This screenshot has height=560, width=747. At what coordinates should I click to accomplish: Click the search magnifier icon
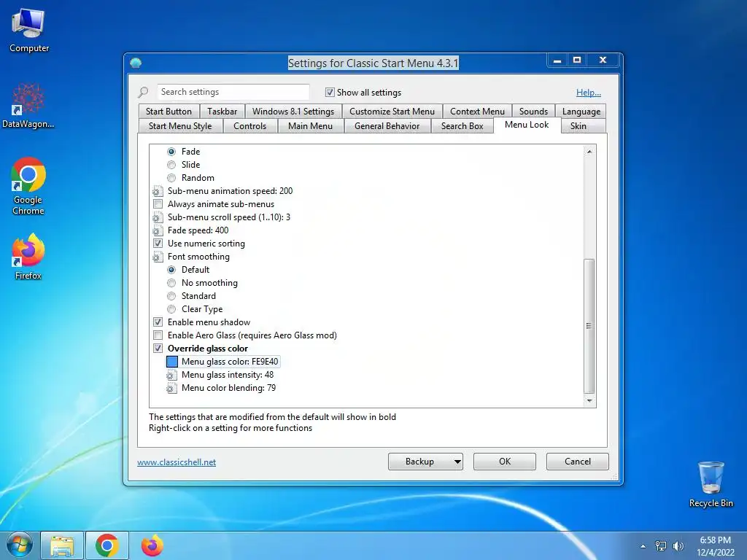[143, 92]
